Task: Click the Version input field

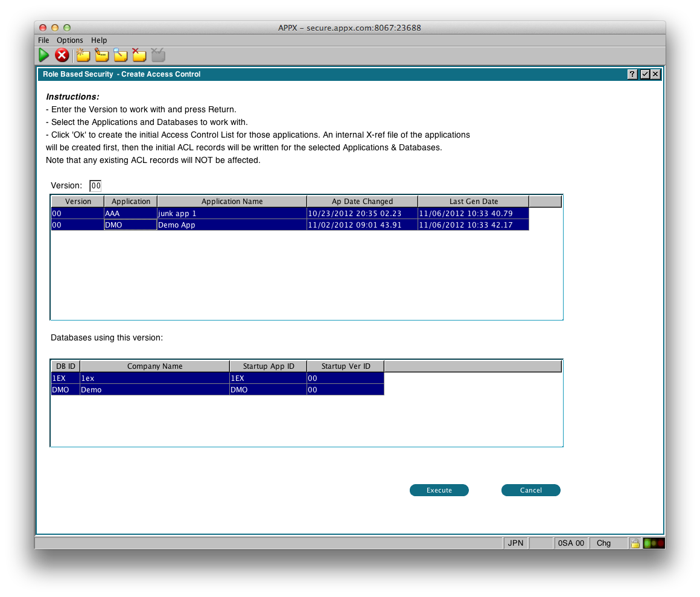Action: (95, 186)
